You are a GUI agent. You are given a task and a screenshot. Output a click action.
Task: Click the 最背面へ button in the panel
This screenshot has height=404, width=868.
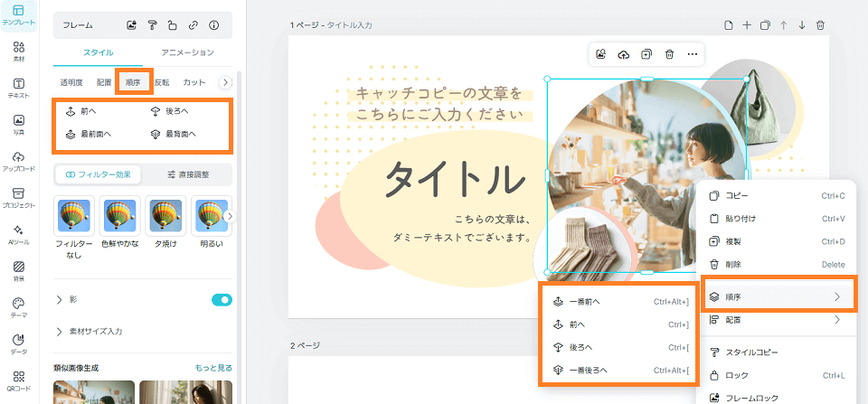point(174,134)
